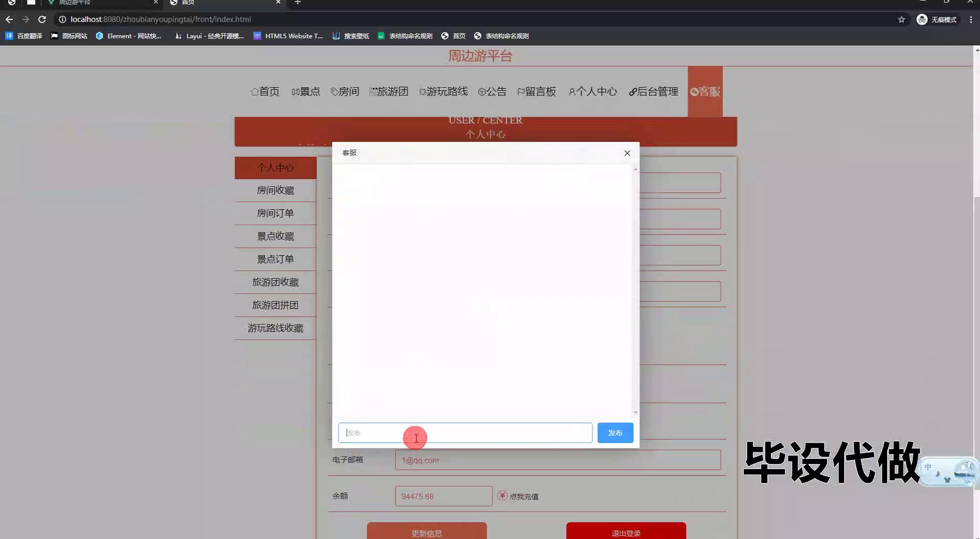
Task: Bookmark this page with star icon
Action: coord(901,19)
